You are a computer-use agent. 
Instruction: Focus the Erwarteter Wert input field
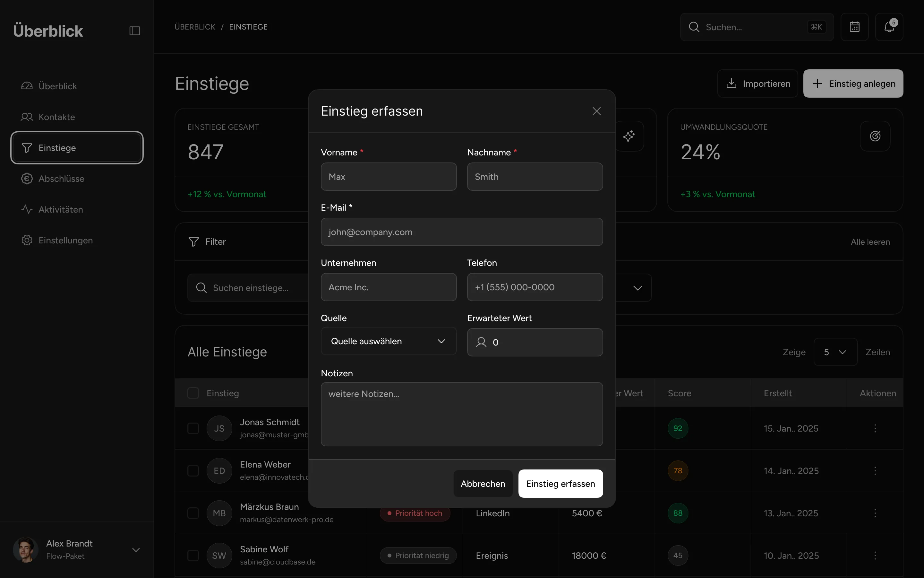coord(535,342)
